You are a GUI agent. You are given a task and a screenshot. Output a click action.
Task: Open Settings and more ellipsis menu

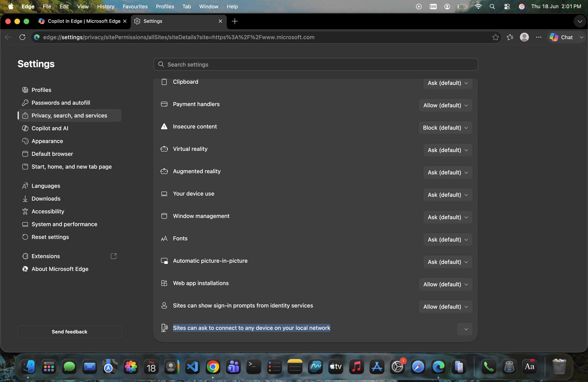click(539, 37)
